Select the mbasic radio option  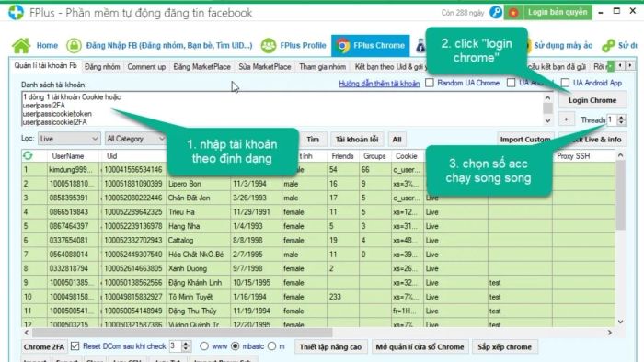[235, 346]
